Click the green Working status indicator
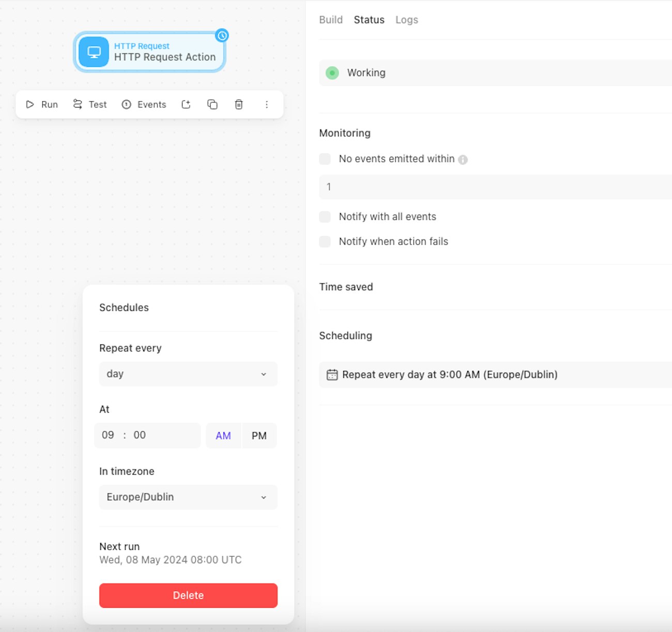672x632 pixels. pos(332,73)
